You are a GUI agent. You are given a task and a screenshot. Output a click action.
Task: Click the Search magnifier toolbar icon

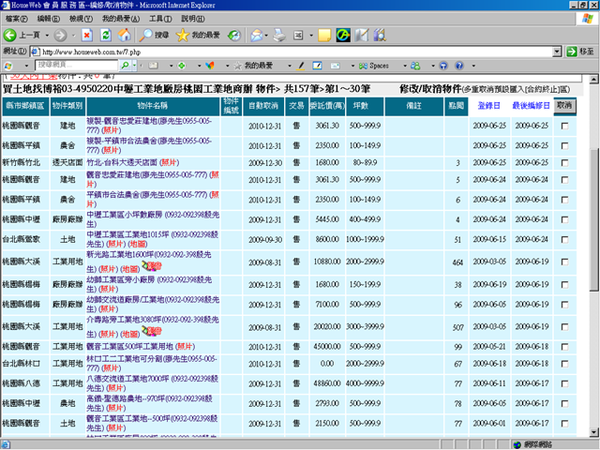click(145, 35)
